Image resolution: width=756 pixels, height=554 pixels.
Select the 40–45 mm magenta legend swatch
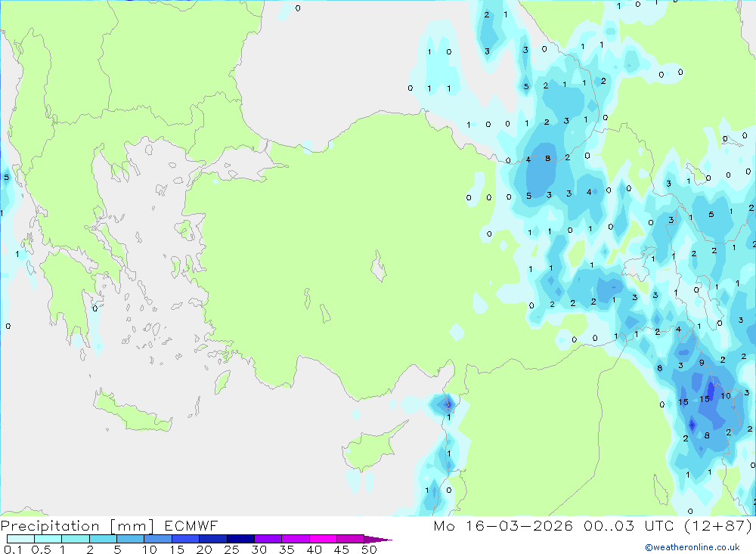323,539
